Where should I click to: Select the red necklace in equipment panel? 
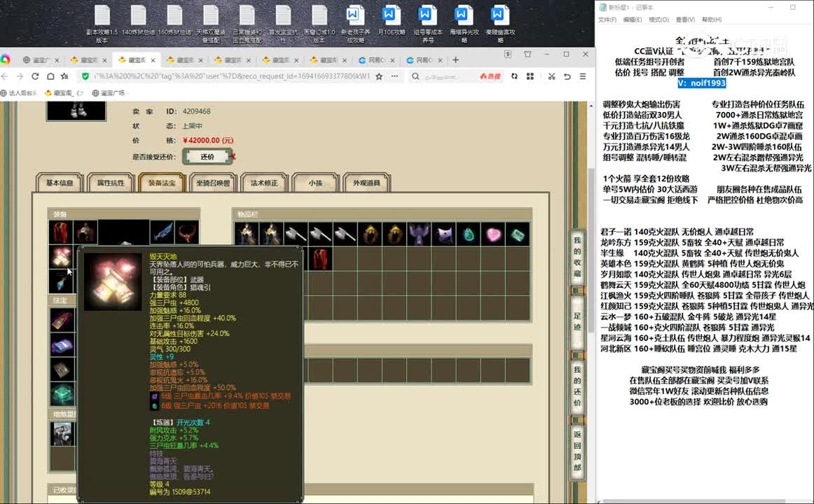187,232
